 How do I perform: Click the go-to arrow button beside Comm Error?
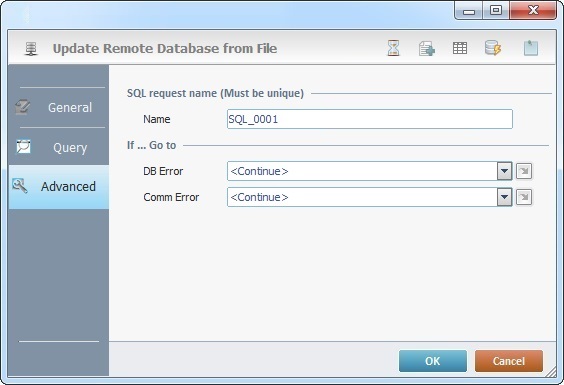tap(524, 197)
